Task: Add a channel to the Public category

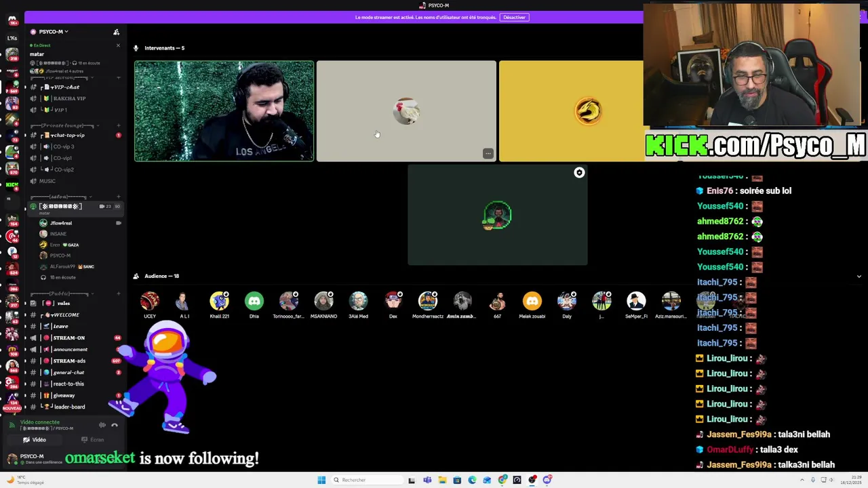Action: pos(119,293)
